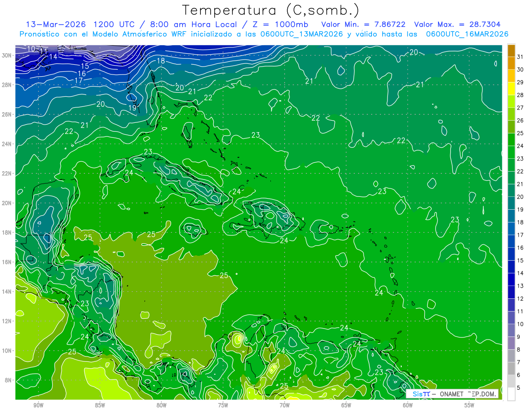Click the '14N' latitude axis label

click(7, 292)
